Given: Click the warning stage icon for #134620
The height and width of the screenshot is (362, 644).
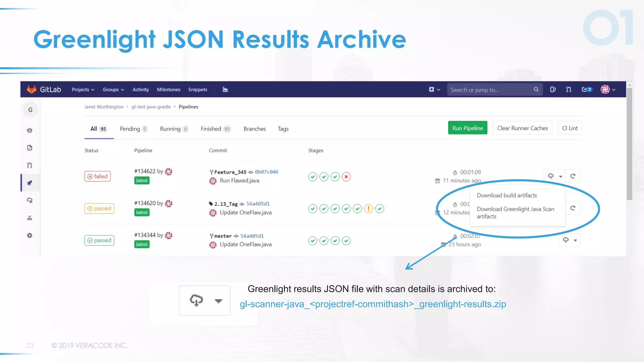Looking at the screenshot, I should [x=369, y=209].
